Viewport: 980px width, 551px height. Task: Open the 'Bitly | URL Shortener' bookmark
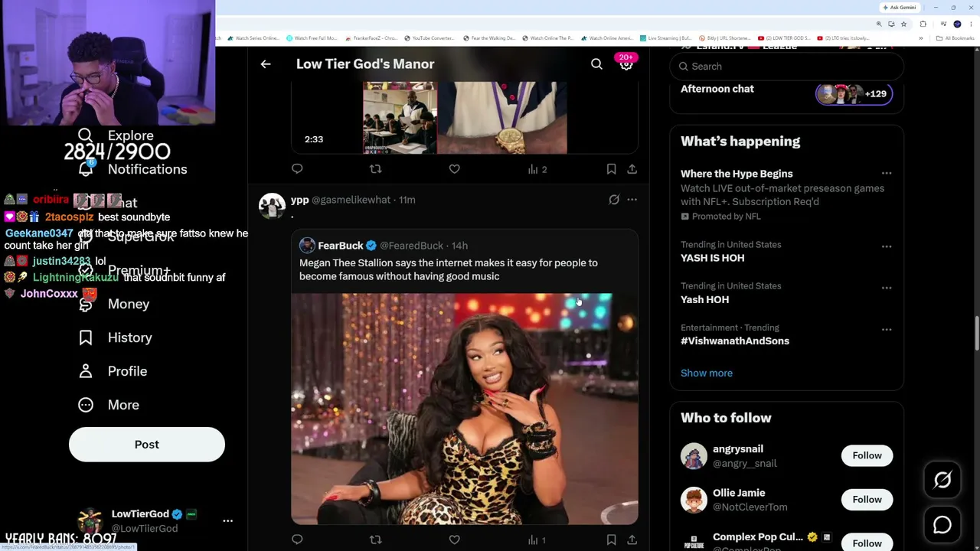pyautogui.click(x=725, y=38)
